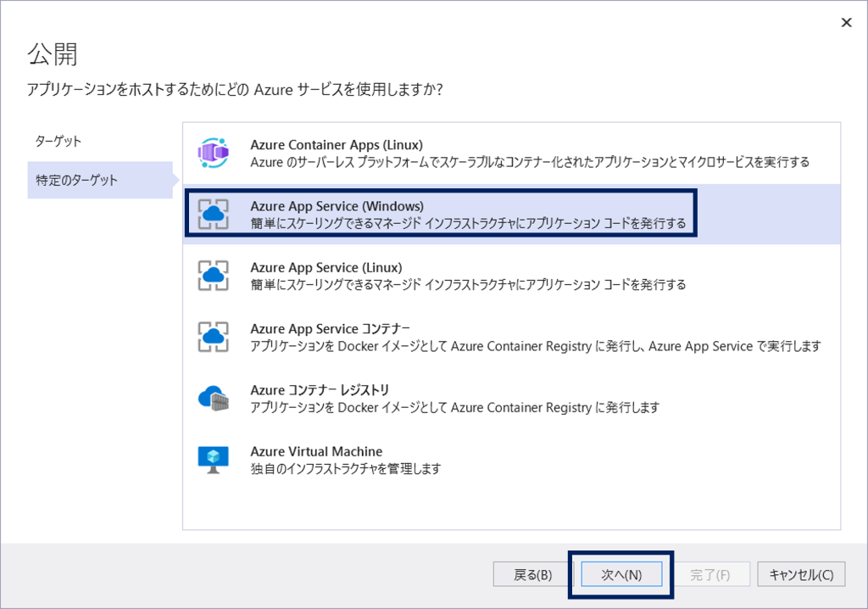This screenshot has height=609, width=868.
Task: Click the 戻る(B) back button
Action: 532,574
